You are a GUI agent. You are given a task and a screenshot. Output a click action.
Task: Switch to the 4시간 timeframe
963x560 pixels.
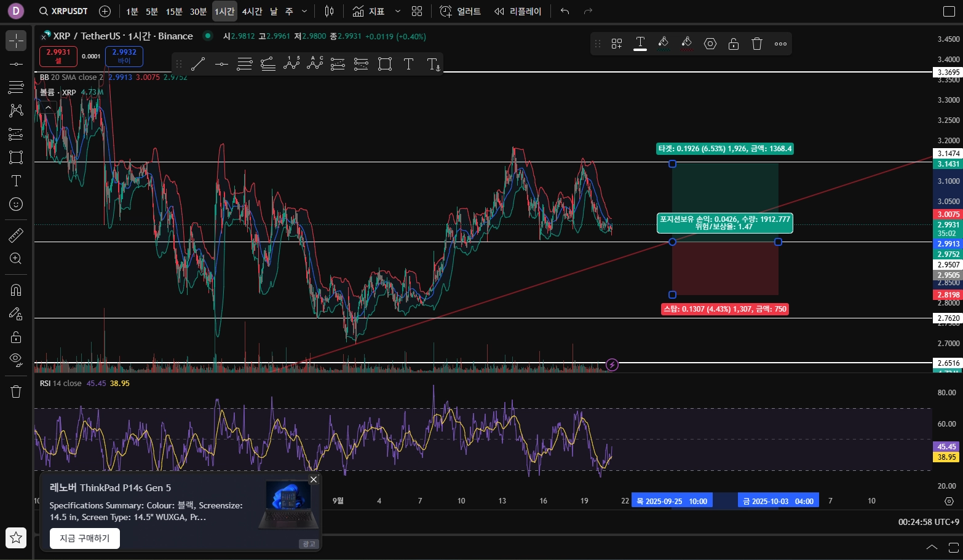[252, 11]
